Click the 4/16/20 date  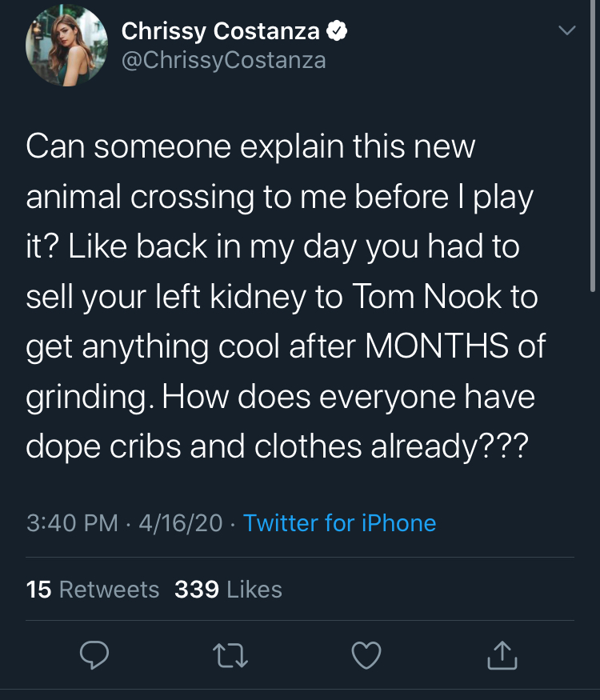pos(180,523)
